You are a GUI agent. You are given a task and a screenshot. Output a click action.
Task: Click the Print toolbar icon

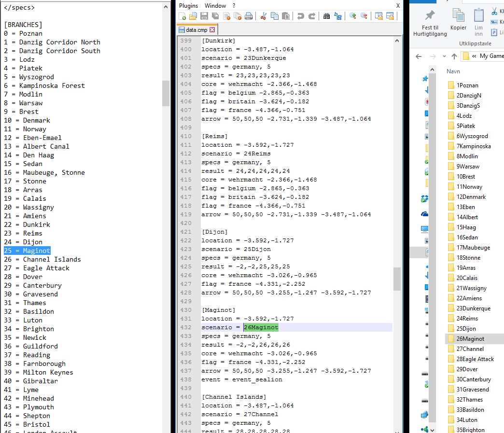tap(249, 16)
